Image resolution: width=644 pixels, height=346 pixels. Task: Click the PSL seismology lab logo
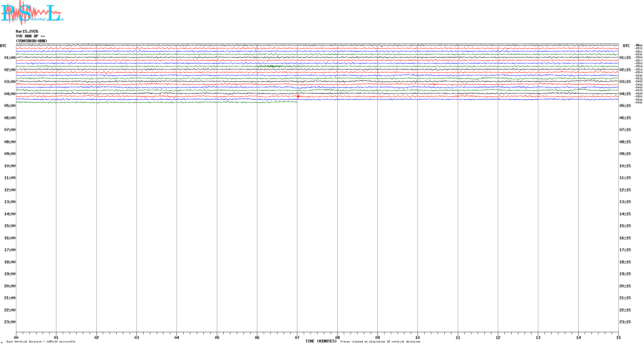click(32, 12)
